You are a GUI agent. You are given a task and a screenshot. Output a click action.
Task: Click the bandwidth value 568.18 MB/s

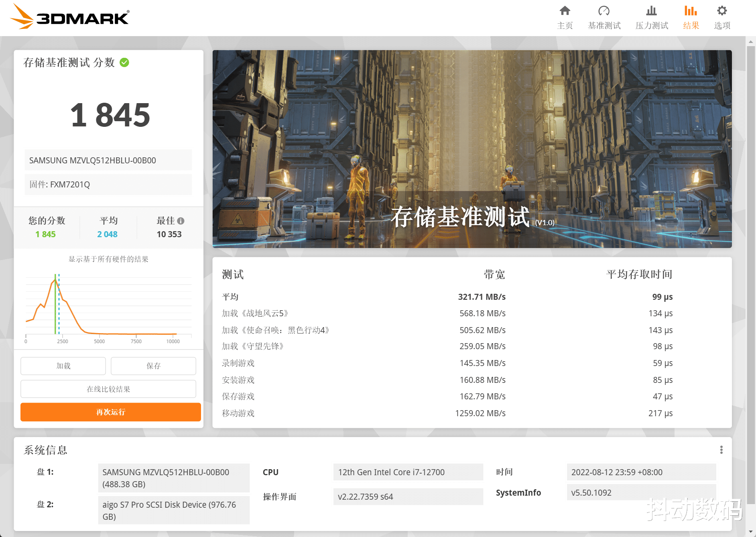tap(482, 313)
